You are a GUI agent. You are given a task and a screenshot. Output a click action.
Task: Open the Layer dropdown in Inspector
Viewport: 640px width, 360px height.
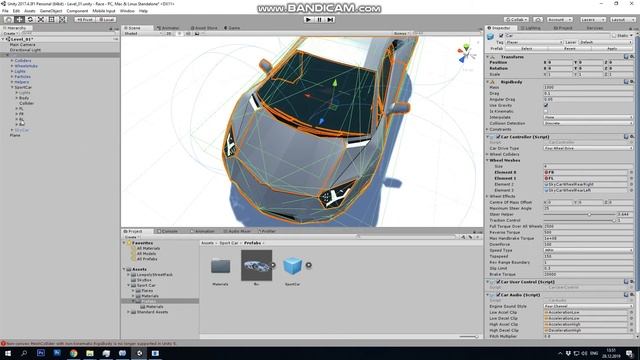pyautogui.click(x=606, y=42)
